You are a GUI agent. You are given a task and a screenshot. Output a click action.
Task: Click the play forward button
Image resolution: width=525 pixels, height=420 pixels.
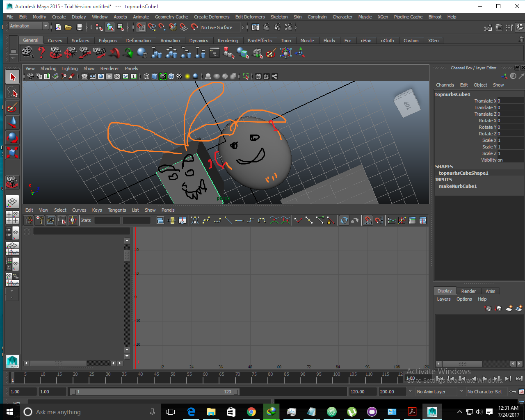pyautogui.click(x=485, y=379)
